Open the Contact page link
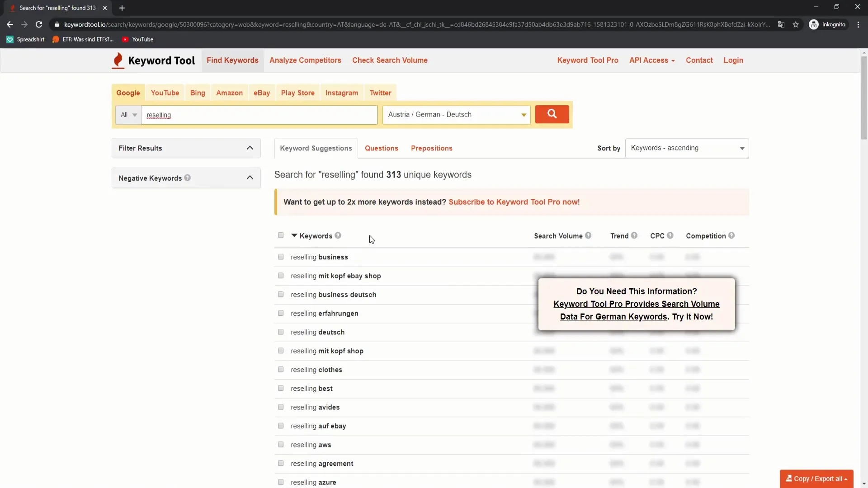Screen dimensions: 868x488 (699, 61)
